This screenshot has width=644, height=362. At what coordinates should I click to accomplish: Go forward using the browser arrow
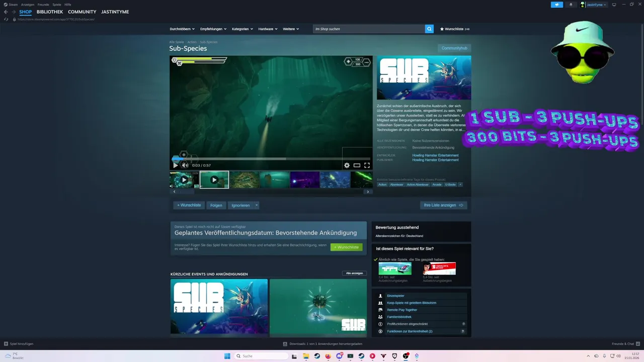point(14,12)
